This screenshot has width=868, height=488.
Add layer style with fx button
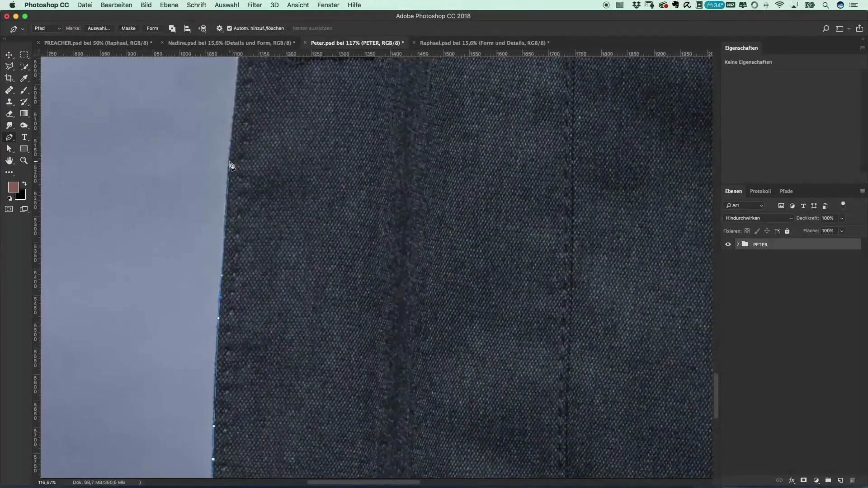[792, 480]
